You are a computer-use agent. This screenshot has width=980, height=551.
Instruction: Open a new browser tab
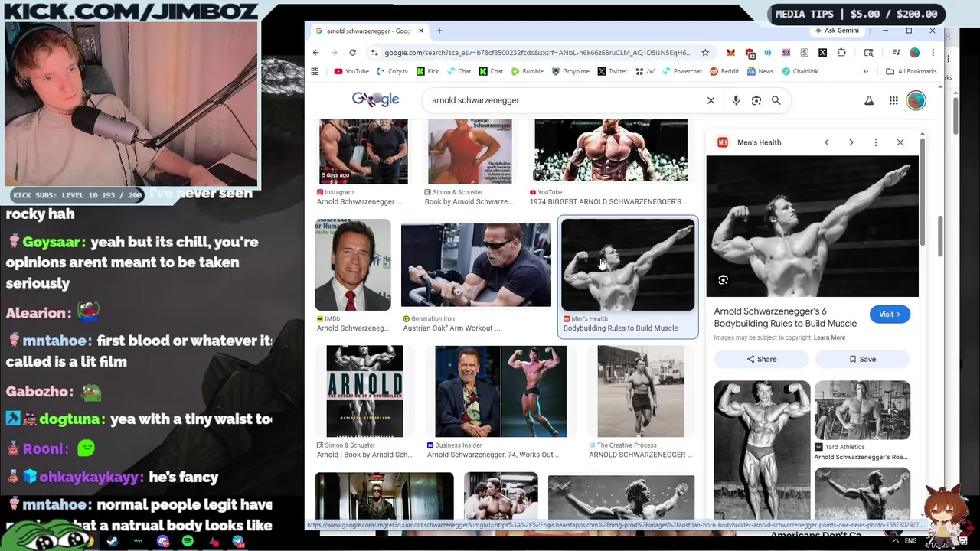coord(439,31)
